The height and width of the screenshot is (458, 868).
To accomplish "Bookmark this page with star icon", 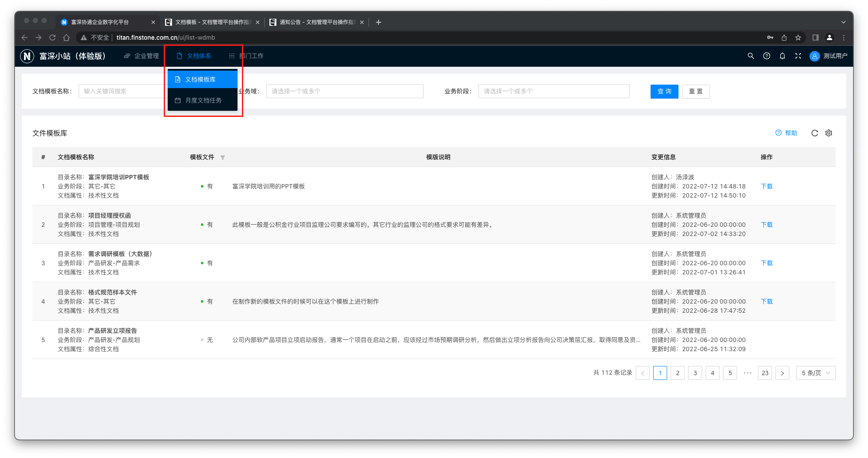I will click(x=798, y=38).
